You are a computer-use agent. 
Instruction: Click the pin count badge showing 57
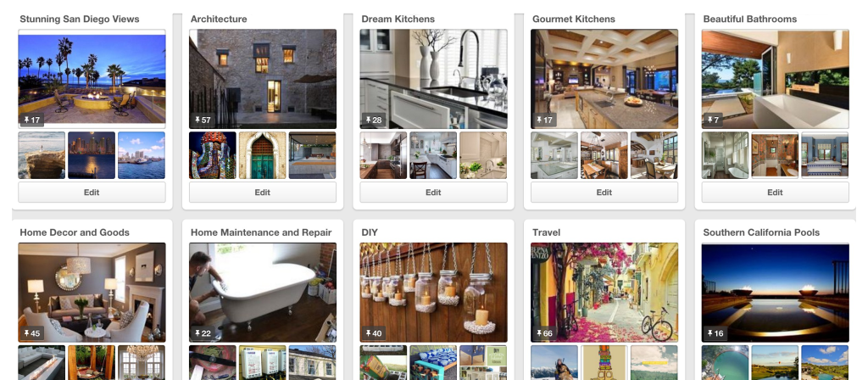(202, 120)
